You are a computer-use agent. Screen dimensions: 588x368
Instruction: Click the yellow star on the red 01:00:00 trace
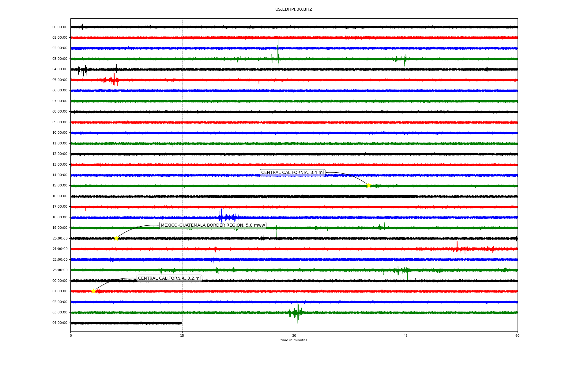[94, 291]
